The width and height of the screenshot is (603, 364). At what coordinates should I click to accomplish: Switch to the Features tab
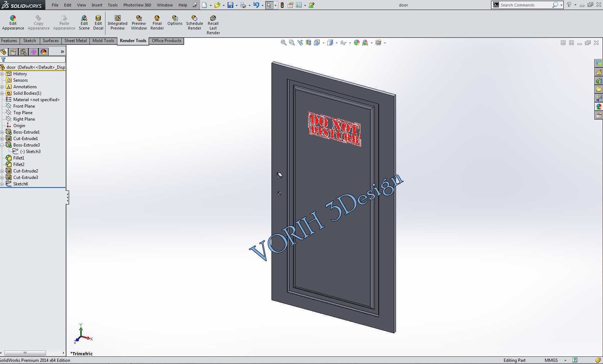point(9,41)
